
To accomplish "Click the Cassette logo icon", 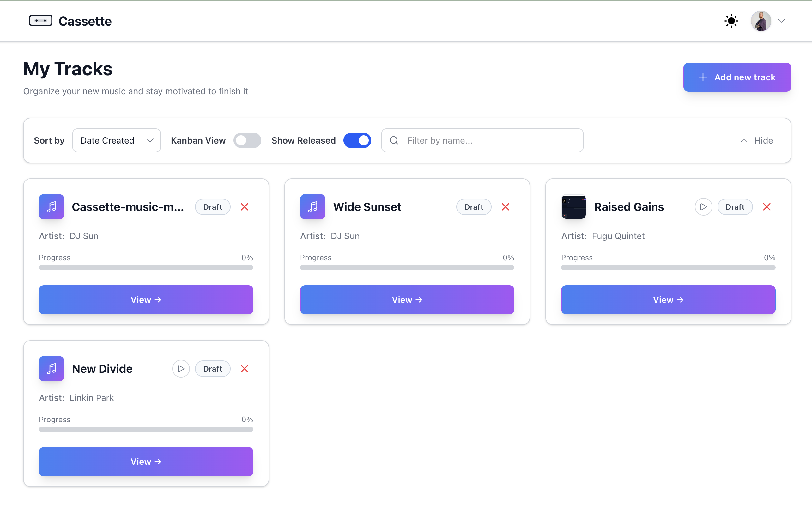I will [40, 21].
